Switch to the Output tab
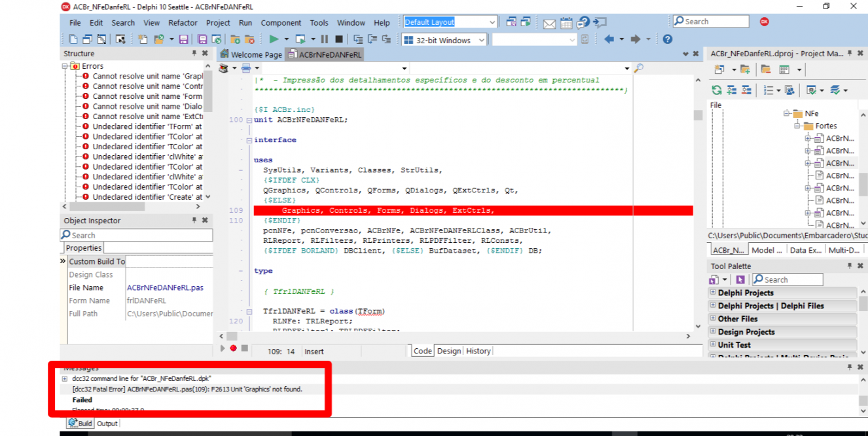This screenshot has width=868, height=436. pos(107,424)
